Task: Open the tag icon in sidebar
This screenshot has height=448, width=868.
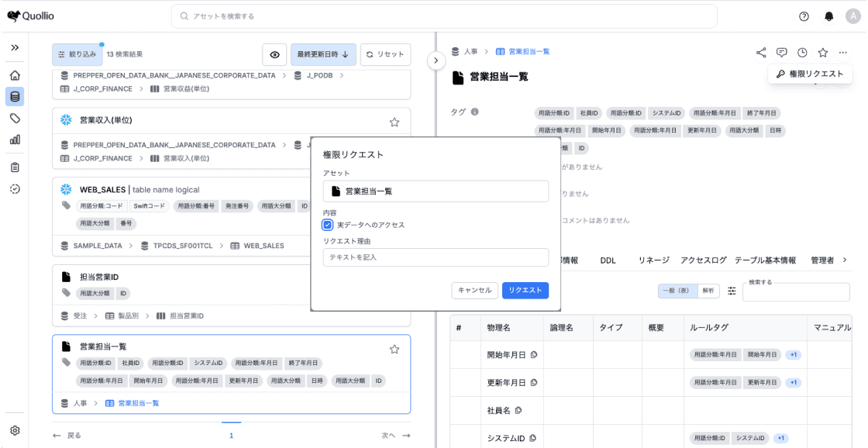Action: point(15,118)
